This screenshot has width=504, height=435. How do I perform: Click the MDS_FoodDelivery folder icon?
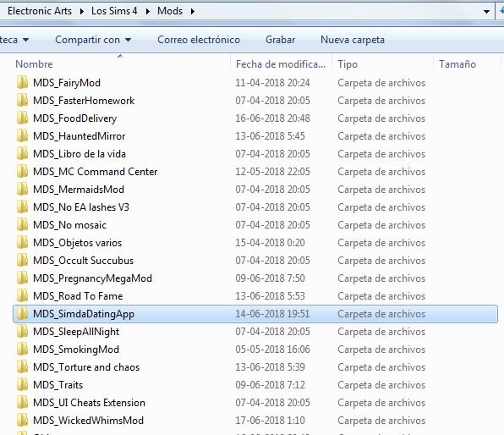pyautogui.click(x=22, y=118)
